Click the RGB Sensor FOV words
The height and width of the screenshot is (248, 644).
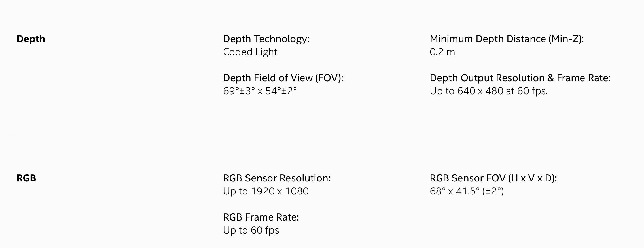(x=467, y=178)
